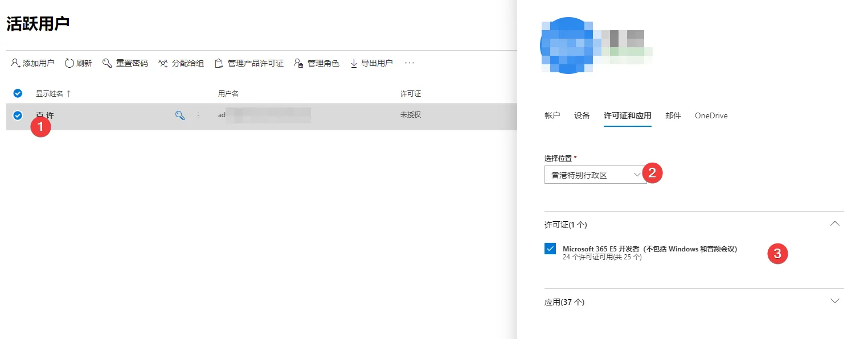Click the Export users (导出用户) download icon
This screenshot has width=868, height=339.
coord(354,63)
